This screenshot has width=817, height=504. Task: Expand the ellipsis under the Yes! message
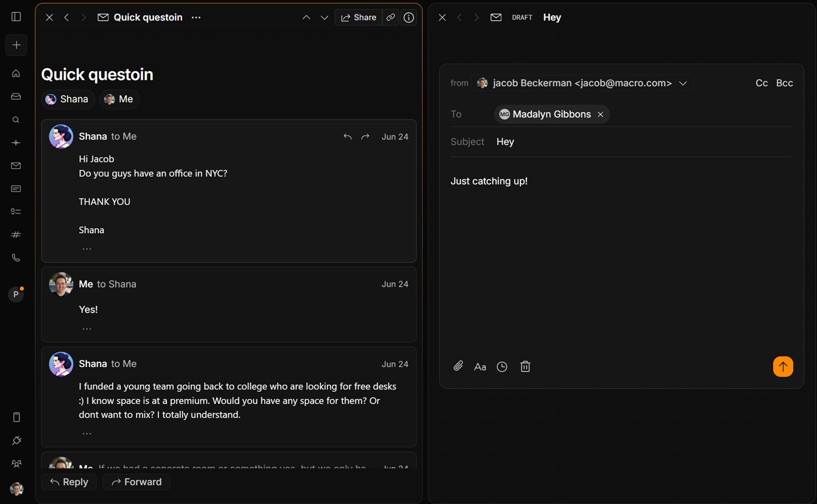point(87,328)
